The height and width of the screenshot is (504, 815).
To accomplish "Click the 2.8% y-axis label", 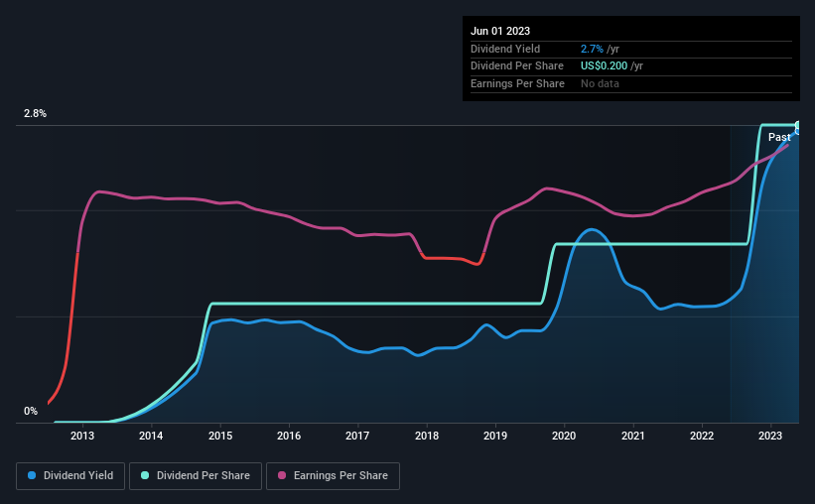I will [x=35, y=113].
